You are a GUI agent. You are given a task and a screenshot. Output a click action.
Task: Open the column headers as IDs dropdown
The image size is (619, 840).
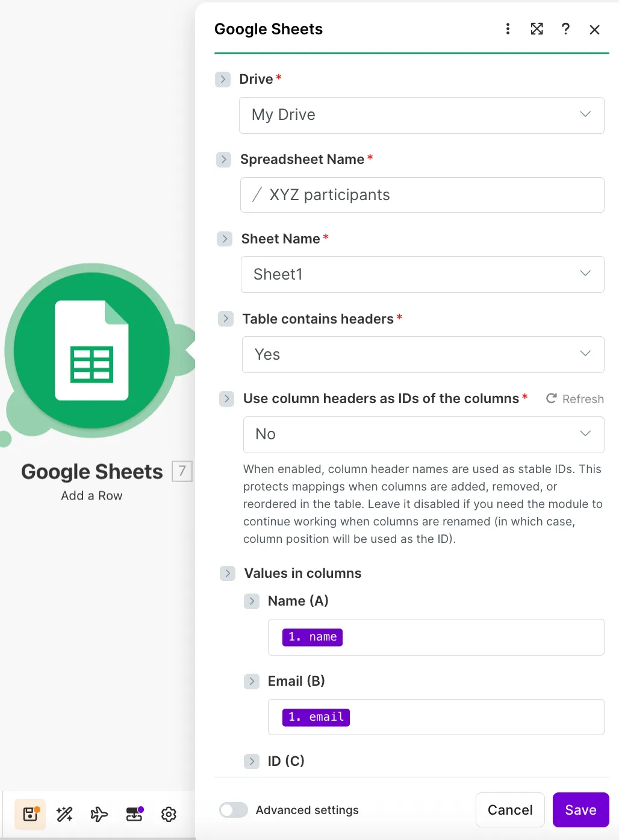tap(424, 434)
